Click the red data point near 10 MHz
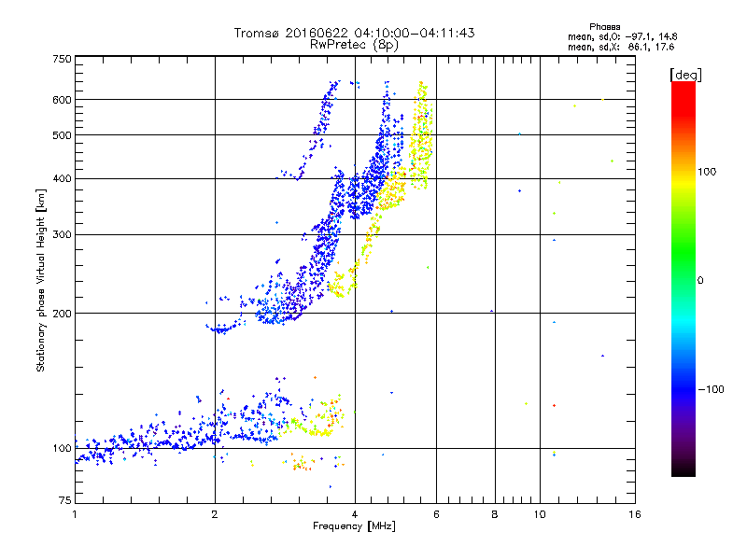The height and width of the screenshot is (560, 747). pos(554,406)
